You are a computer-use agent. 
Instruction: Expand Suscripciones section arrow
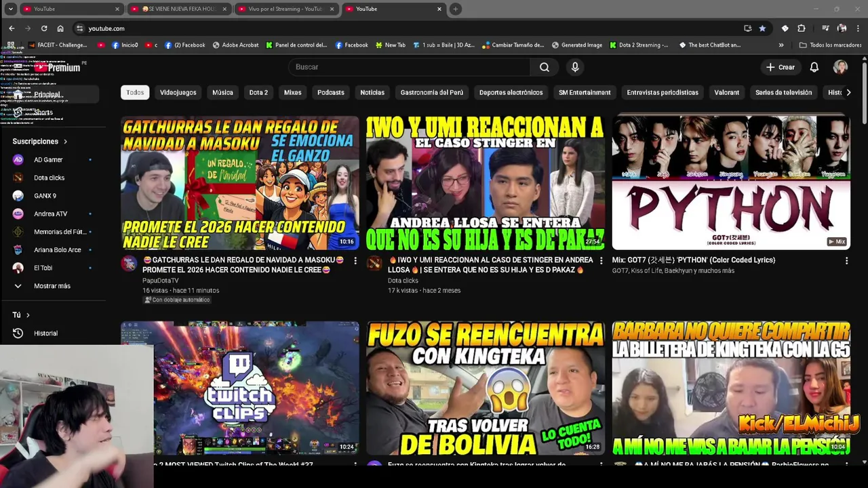click(65, 142)
